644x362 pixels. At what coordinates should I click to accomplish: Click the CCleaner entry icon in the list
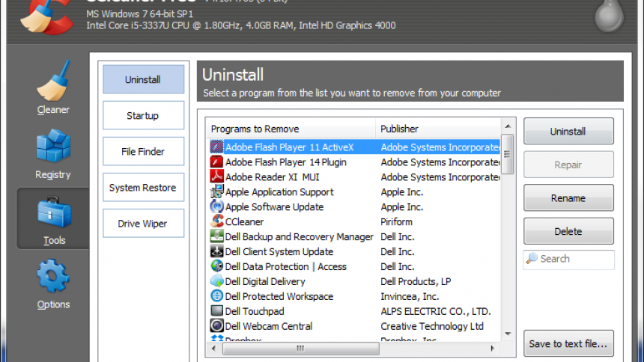(x=216, y=221)
